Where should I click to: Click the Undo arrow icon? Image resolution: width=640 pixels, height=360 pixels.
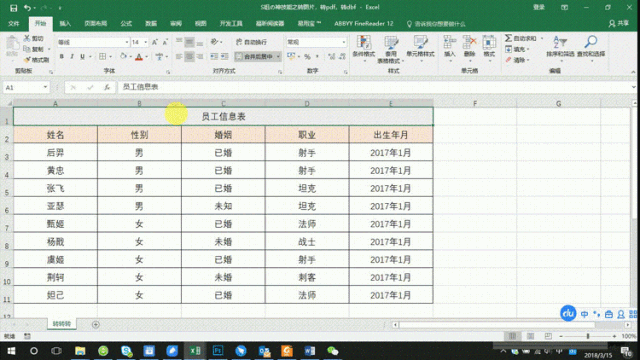(27, 8)
